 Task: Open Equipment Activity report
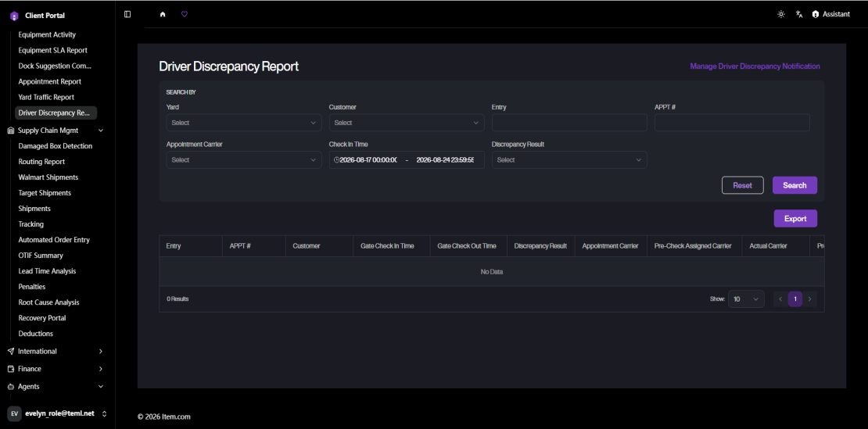pos(47,34)
